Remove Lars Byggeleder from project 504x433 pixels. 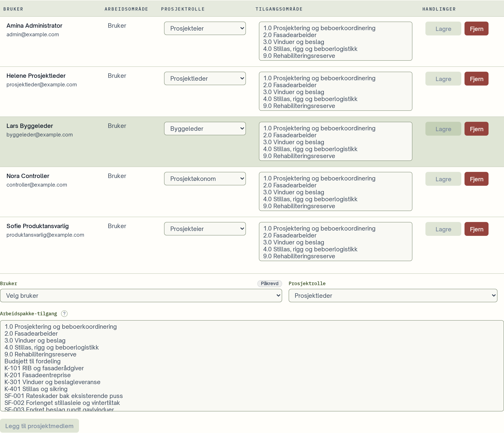pos(476,129)
